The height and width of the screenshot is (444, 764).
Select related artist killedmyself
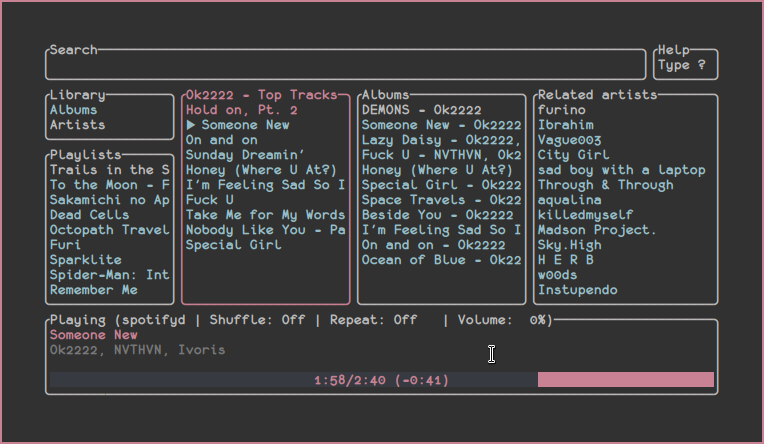(x=586, y=215)
